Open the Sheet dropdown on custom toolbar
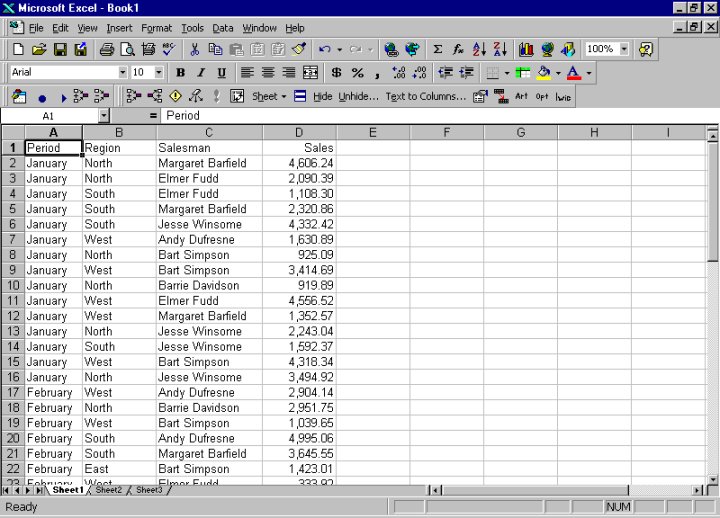Viewport: 720px width, 518px height. click(x=269, y=96)
